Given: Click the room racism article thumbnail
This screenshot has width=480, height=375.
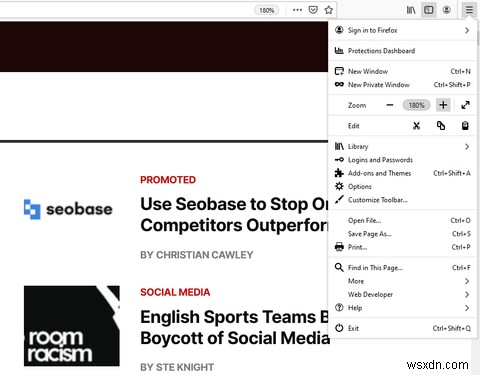Looking at the screenshot, I should tap(72, 326).
